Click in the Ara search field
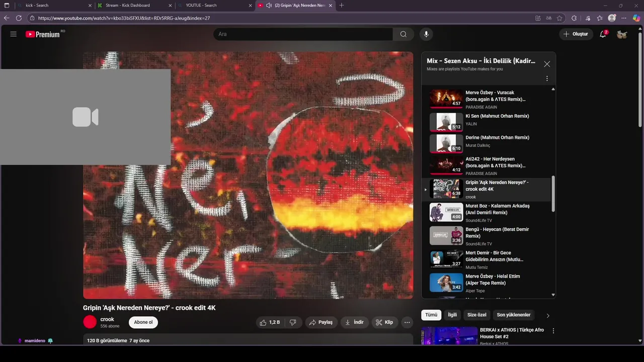The image size is (644, 362). 303,34
